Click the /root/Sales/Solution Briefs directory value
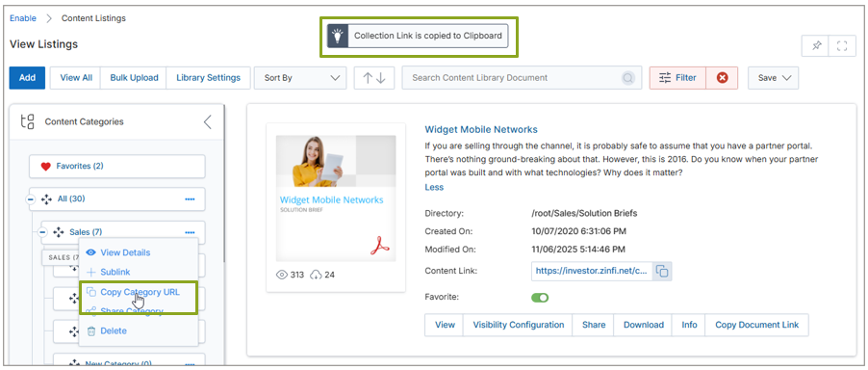 click(584, 213)
